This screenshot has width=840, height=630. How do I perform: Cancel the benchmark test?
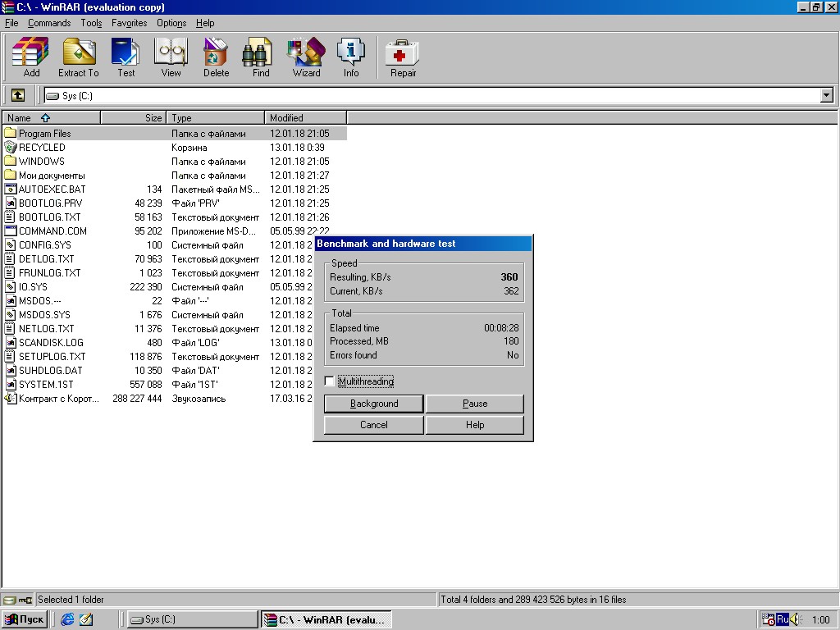tap(374, 425)
